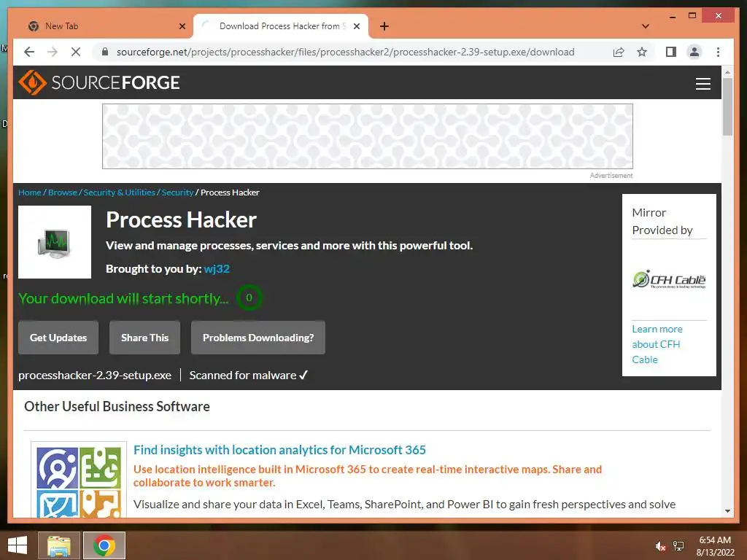Open the SourceForge hamburger menu
Image resolution: width=747 pixels, height=560 pixels.
[703, 83]
